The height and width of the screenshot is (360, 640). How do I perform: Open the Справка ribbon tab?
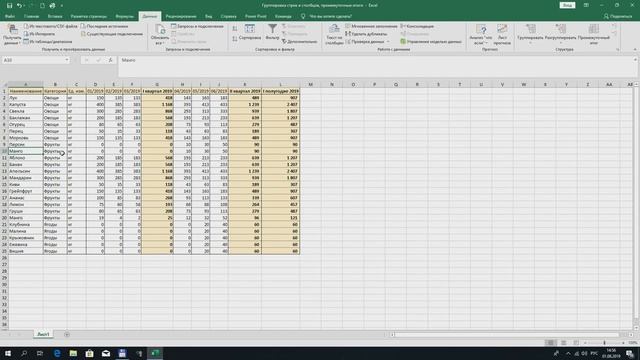tap(229, 16)
